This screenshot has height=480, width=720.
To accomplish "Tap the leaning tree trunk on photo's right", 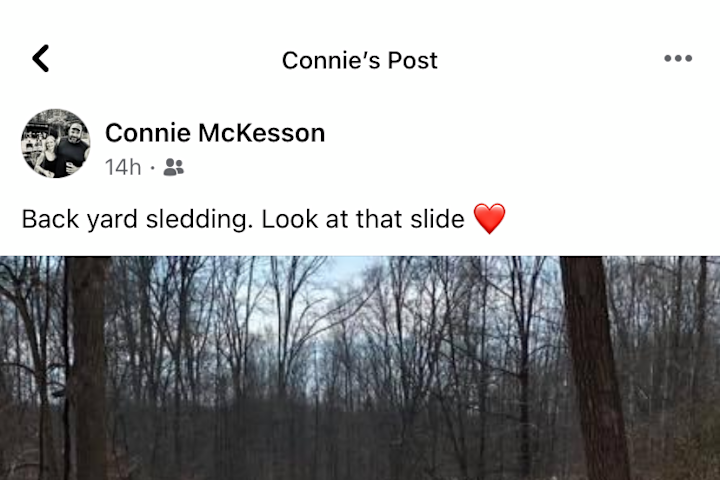I will (595, 367).
